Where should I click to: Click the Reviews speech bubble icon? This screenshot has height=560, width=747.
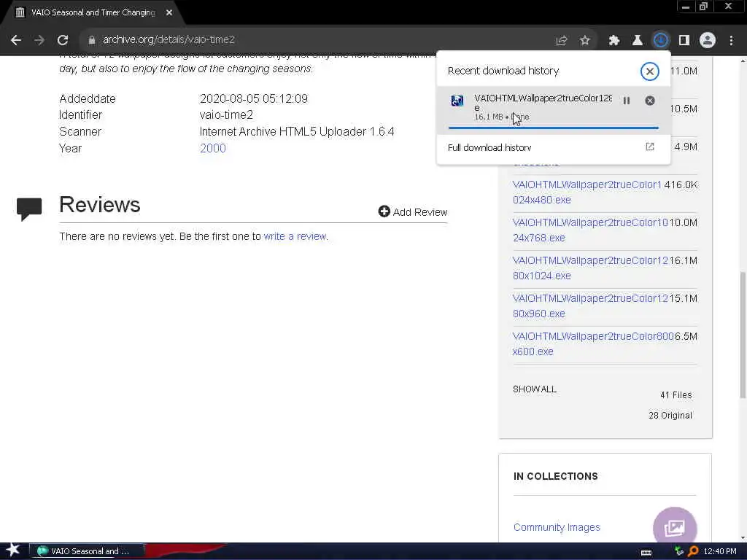[29, 209]
